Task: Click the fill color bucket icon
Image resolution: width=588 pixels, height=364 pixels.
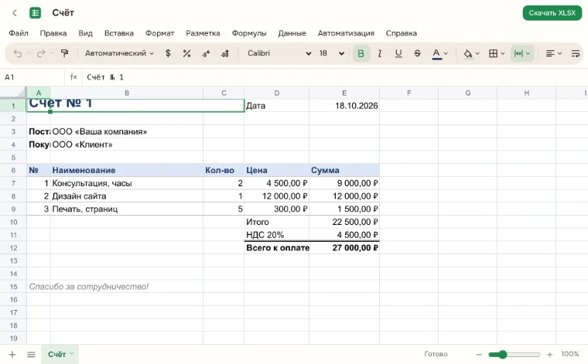Action: [467, 53]
